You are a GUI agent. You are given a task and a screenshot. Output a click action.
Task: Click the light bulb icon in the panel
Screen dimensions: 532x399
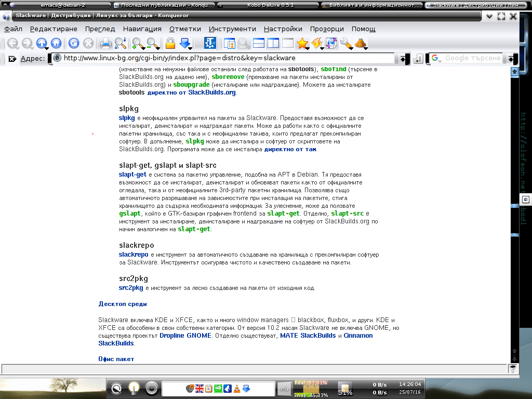tap(134, 388)
